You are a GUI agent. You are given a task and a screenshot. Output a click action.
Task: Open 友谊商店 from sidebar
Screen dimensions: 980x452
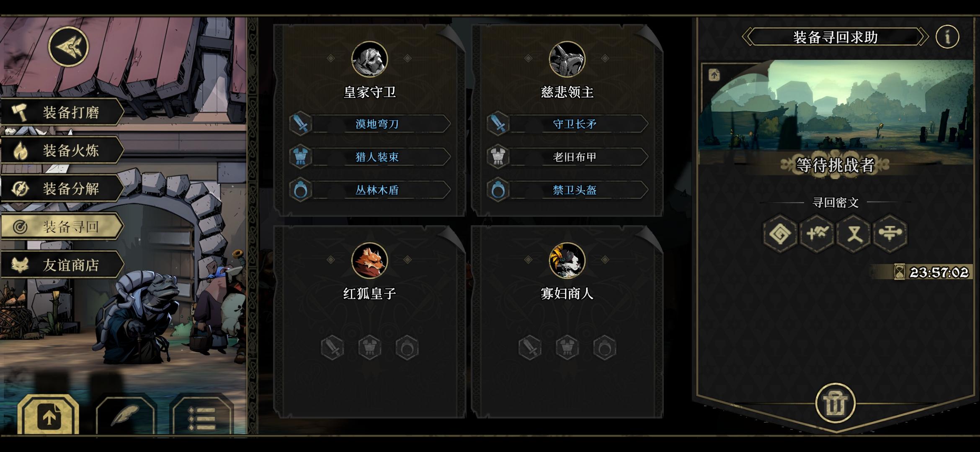(62, 265)
